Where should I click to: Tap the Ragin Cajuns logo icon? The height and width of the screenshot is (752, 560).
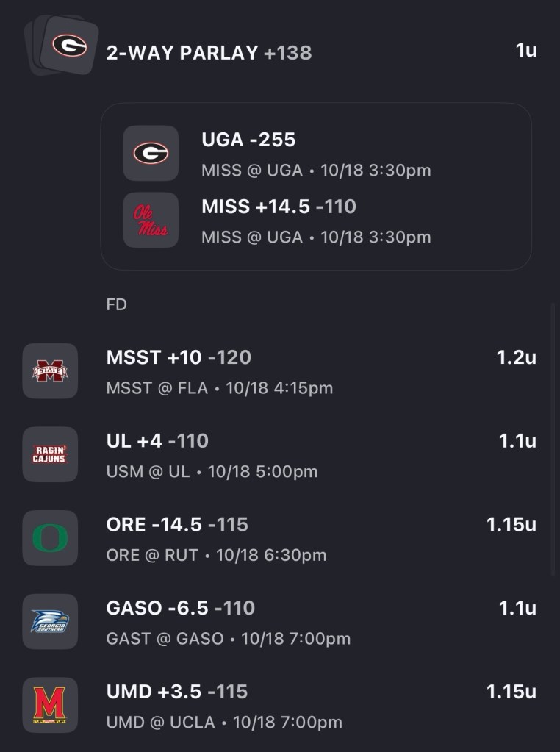(50, 454)
